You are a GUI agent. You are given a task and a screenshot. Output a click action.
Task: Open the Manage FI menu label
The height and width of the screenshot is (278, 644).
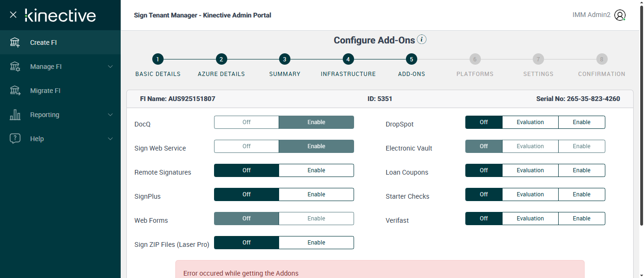point(46,67)
